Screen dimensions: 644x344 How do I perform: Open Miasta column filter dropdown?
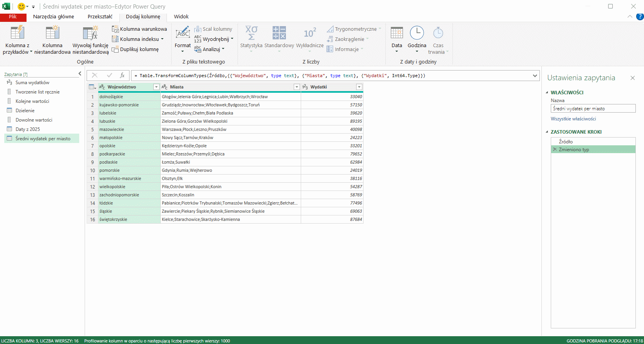(x=297, y=87)
